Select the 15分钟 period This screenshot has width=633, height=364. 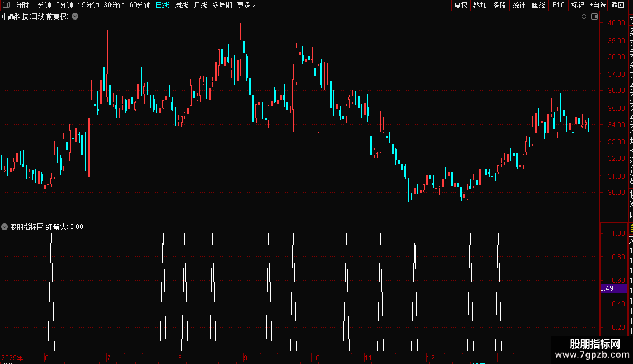click(89, 5)
